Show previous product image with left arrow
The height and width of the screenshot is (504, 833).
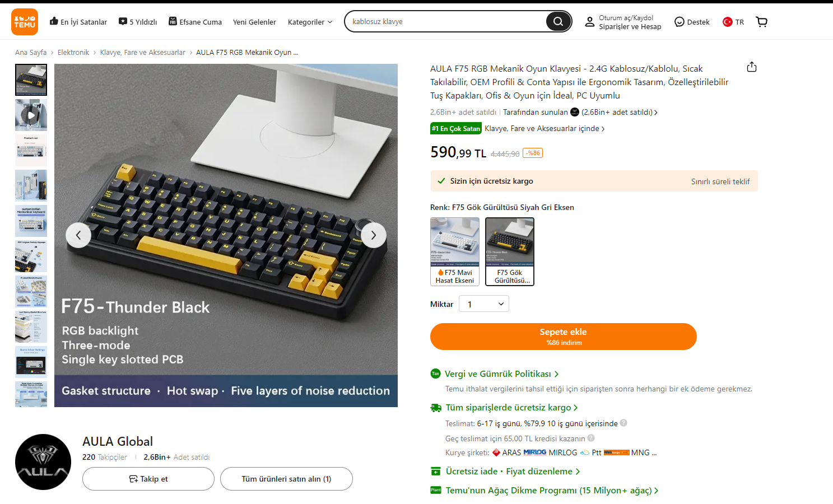click(x=78, y=235)
